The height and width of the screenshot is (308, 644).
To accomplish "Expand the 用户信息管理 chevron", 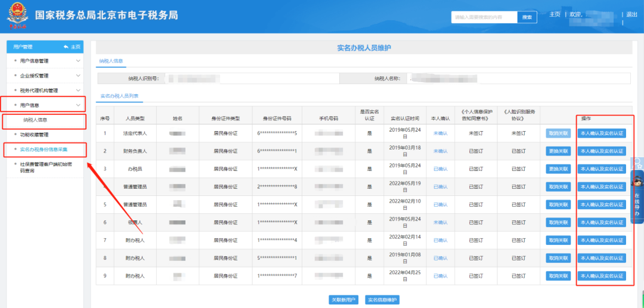I will pyautogui.click(x=78, y=61).
